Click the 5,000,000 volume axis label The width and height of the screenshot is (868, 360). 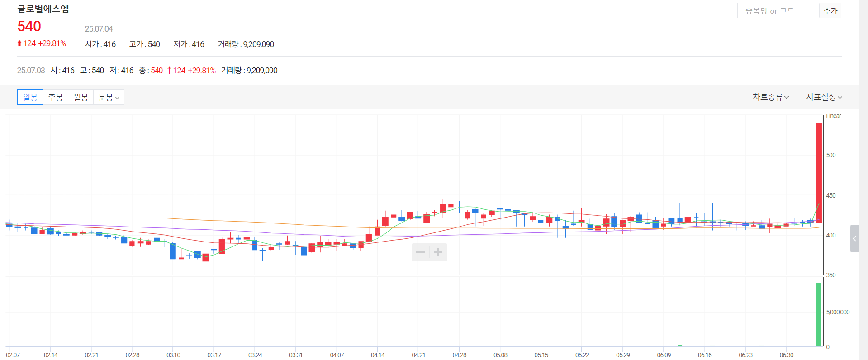tap(838, 312)
